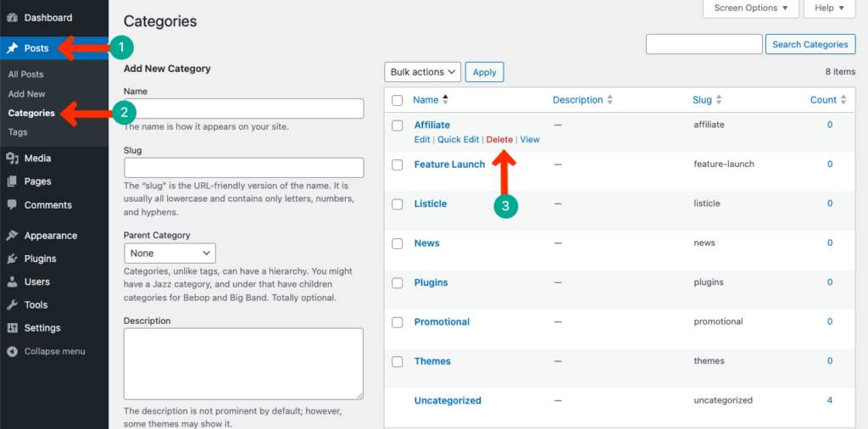868x429 pixels.
Task: Click sort arrows next to Count column
Action: (x=843, y=100)
